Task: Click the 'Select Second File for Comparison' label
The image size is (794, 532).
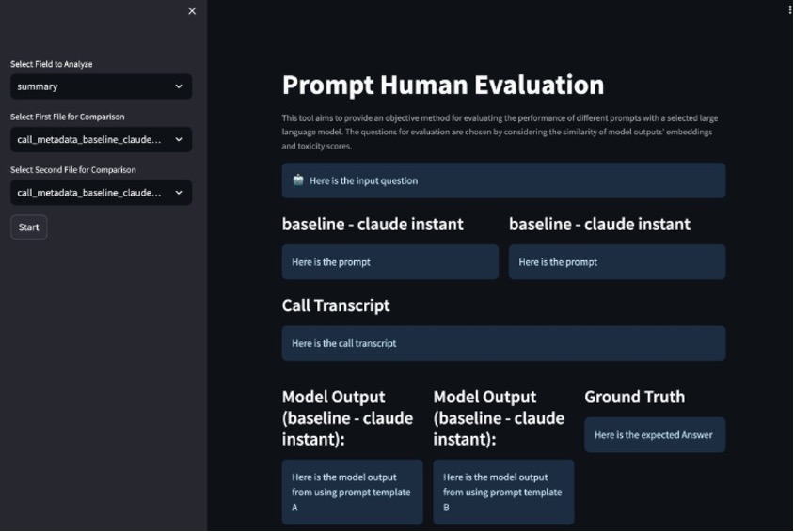Action: [x=73, y=170]
